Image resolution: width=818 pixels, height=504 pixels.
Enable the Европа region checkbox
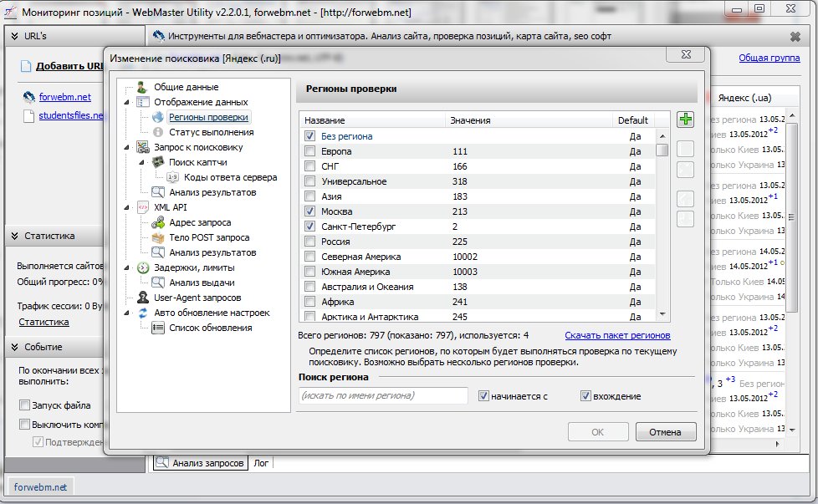coord(310,151)
